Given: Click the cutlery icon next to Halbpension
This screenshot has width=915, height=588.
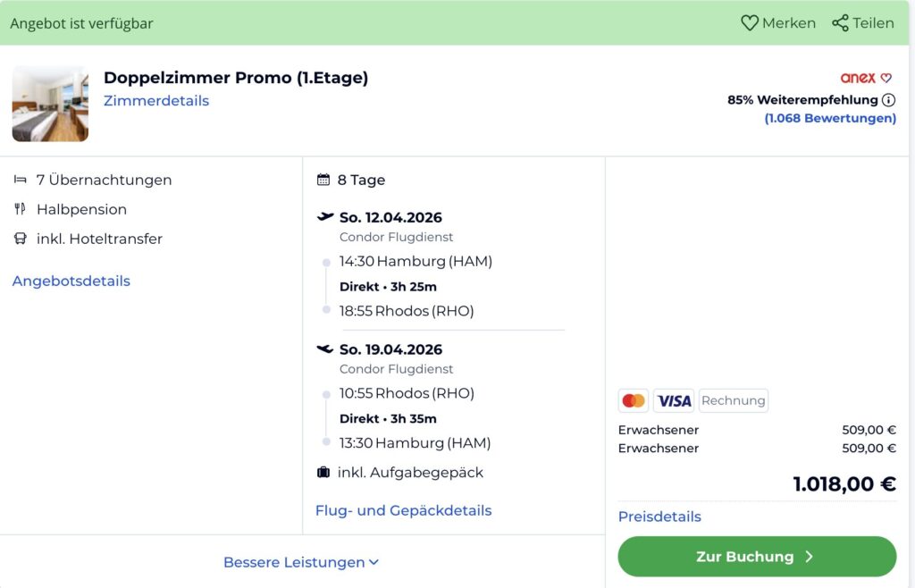Looking at the screenshot, I should (21, 208).
